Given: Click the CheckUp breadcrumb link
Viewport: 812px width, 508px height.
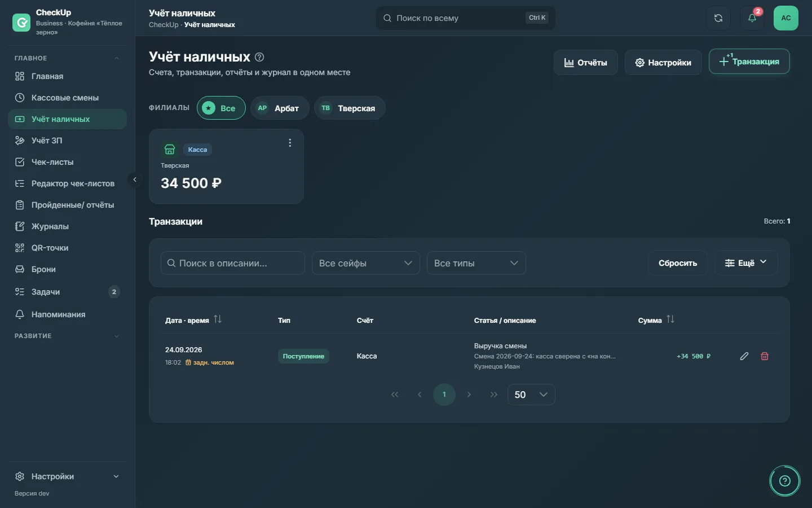Looking at the screenshot, I should [x=164, y=25].
